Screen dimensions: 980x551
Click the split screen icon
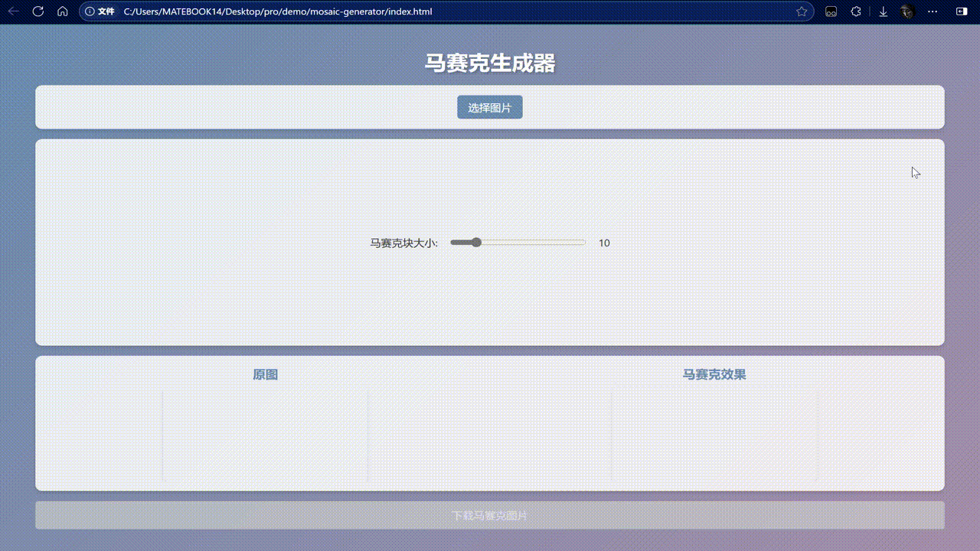coord(960,11)
